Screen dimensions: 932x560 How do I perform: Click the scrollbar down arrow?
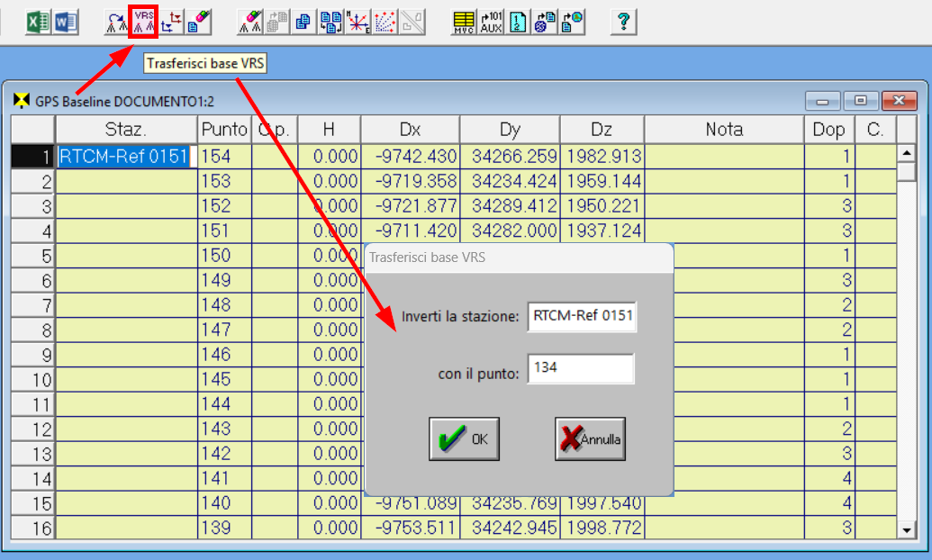pos(907,530)
